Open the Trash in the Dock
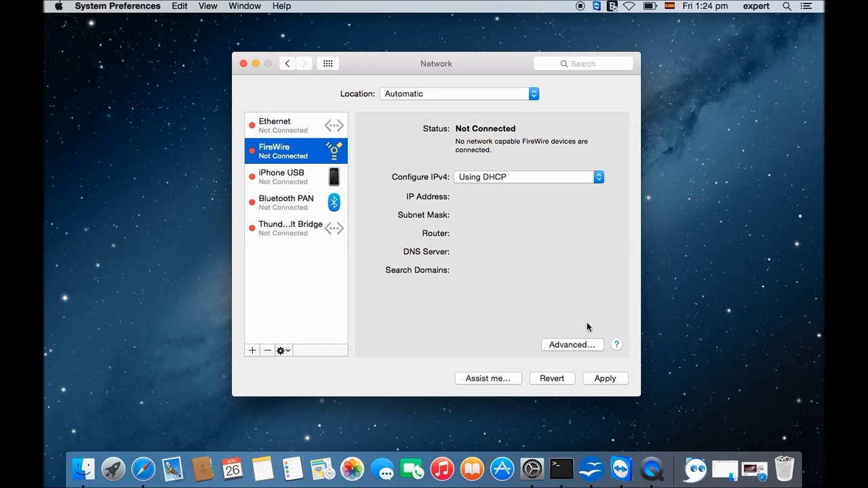The image size is (868, 488). [x=784, y=468]
